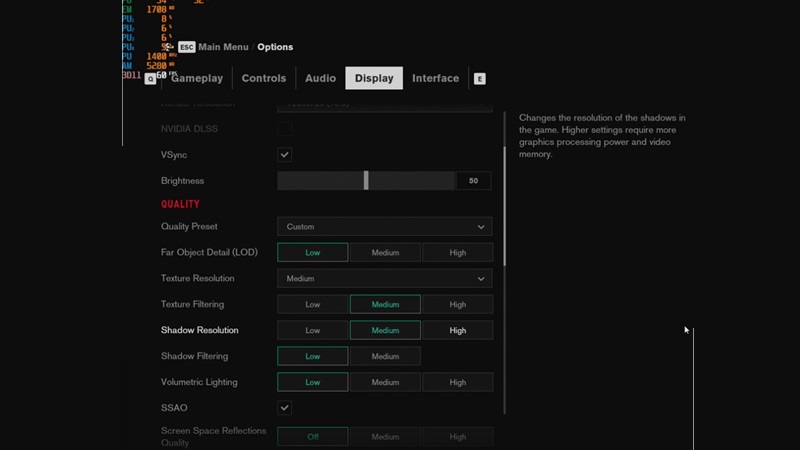This screenshot has height=450, width=800.
Task: Click the ESC key icon
Action: coord(186,47)
